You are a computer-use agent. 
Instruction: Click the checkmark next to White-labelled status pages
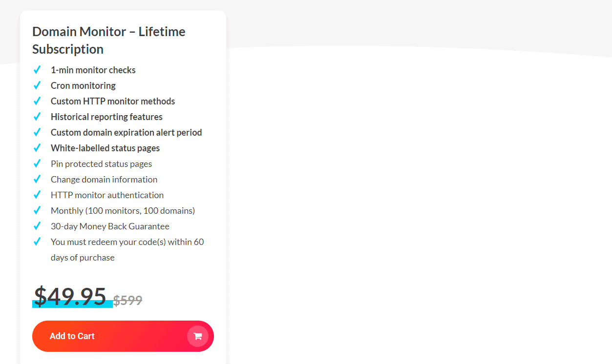(37, 147)
